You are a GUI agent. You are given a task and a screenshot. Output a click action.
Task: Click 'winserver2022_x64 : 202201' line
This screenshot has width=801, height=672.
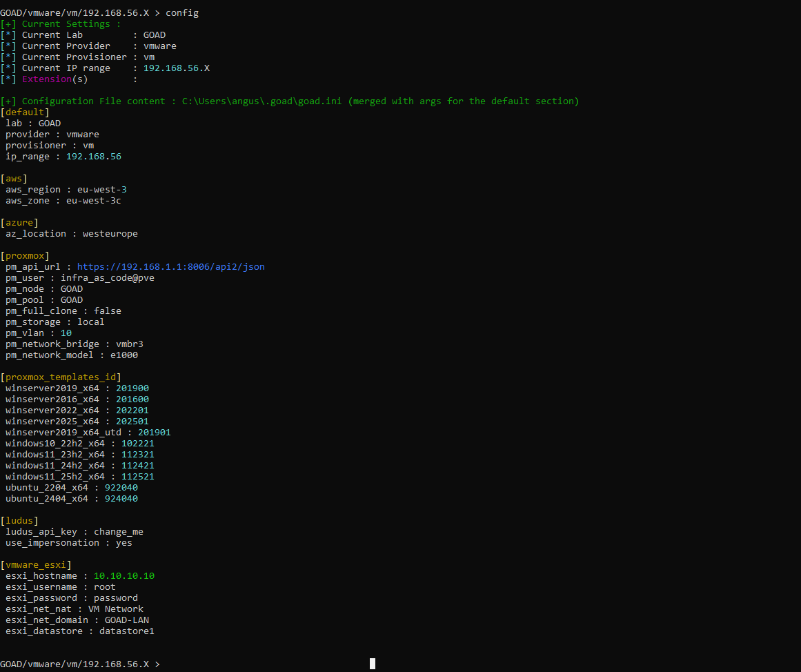77,411
